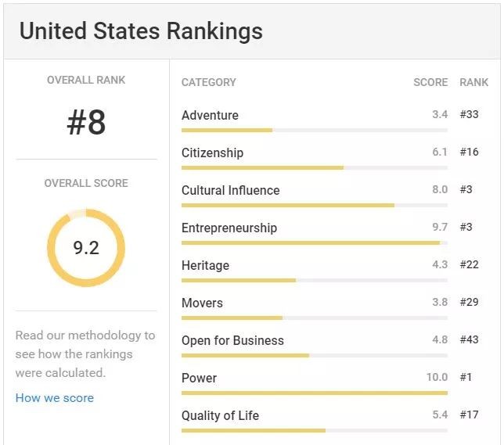Viewport: 504px width, 445px height.
Task: Click the Adventure category label
Action: (x=210, y=116)
